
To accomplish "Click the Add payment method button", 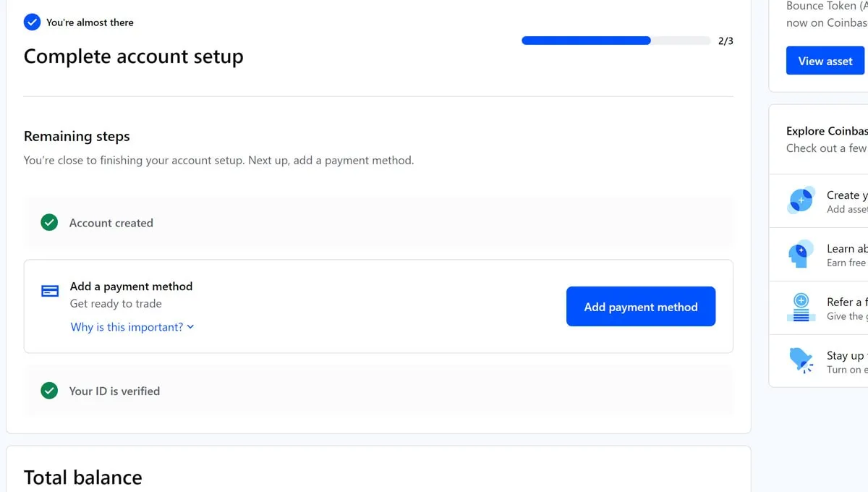I will tap(641, 307).
